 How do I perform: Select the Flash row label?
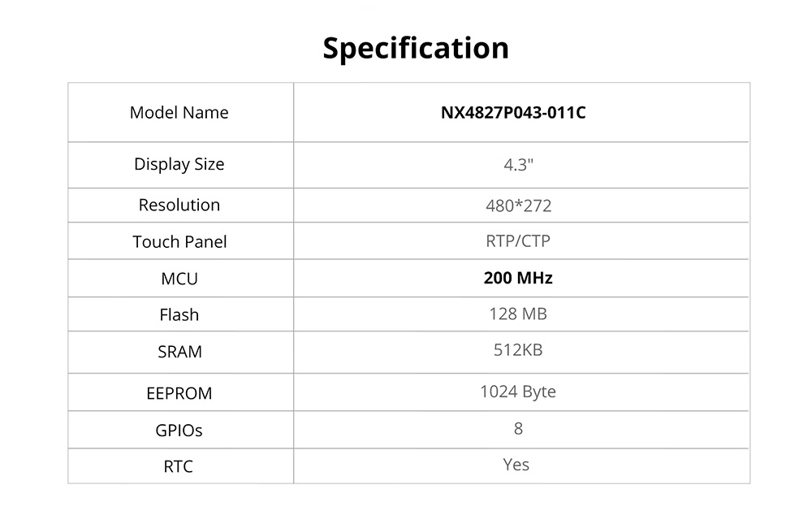pyautogui.click(x=179, y=315)
